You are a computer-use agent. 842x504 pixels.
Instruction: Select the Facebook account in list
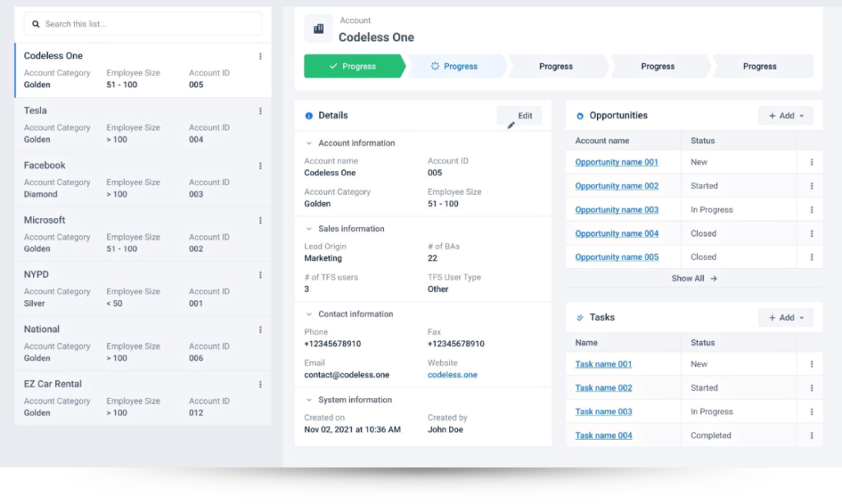[x=143, y=179]
